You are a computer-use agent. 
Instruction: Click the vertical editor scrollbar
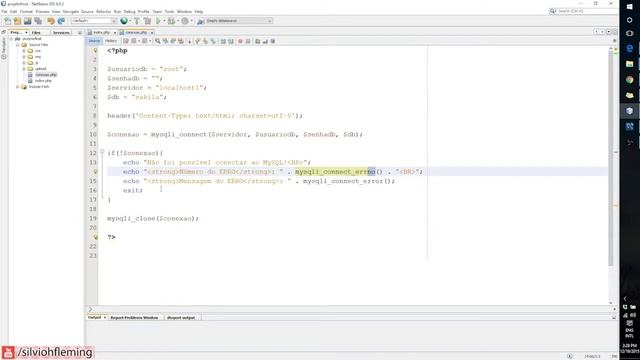pos(611,159)
